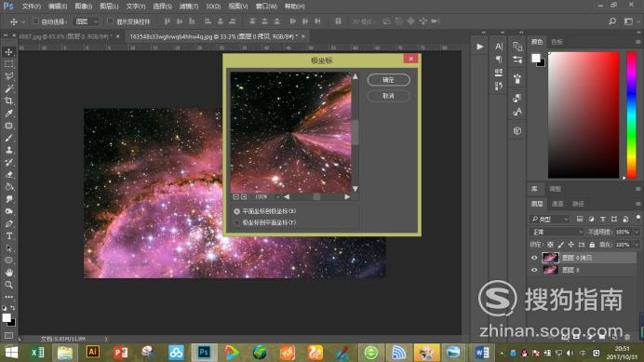Image resolution: width=644 pixels, height=362 pixels.
Task: Enable show transform controls checkbox
Action: click(110, 21)
